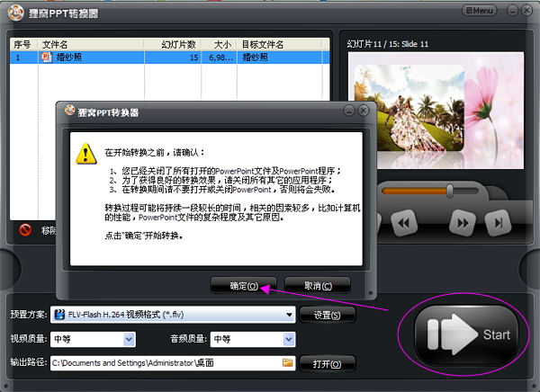Click the 文件名 column header
The height and width of the screenshot is (392, 540).
(x=91, y=44)
